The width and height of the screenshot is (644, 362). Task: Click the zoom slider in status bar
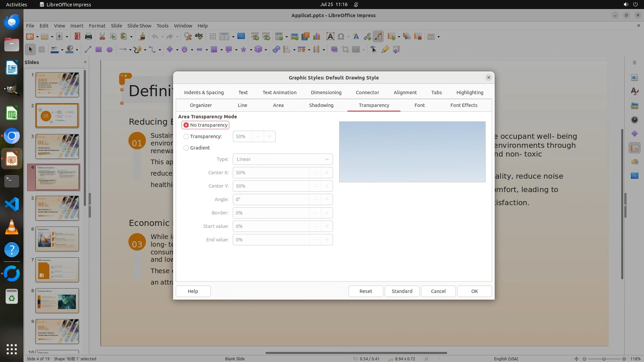point(604,359)
